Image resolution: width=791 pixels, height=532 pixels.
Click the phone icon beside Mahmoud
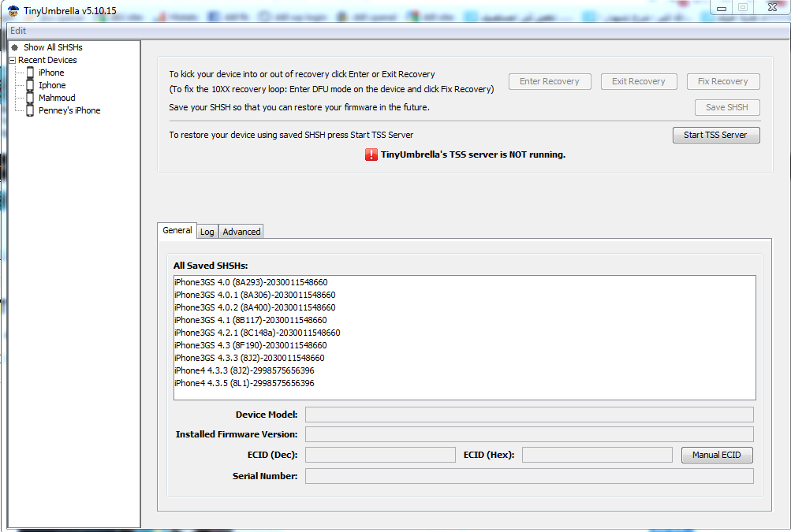(x=30, y=98)
